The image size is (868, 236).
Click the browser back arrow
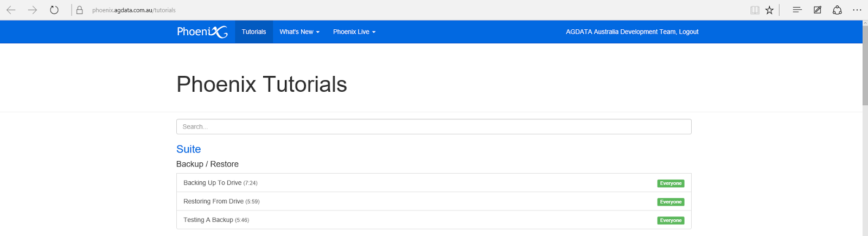point(11,10)
